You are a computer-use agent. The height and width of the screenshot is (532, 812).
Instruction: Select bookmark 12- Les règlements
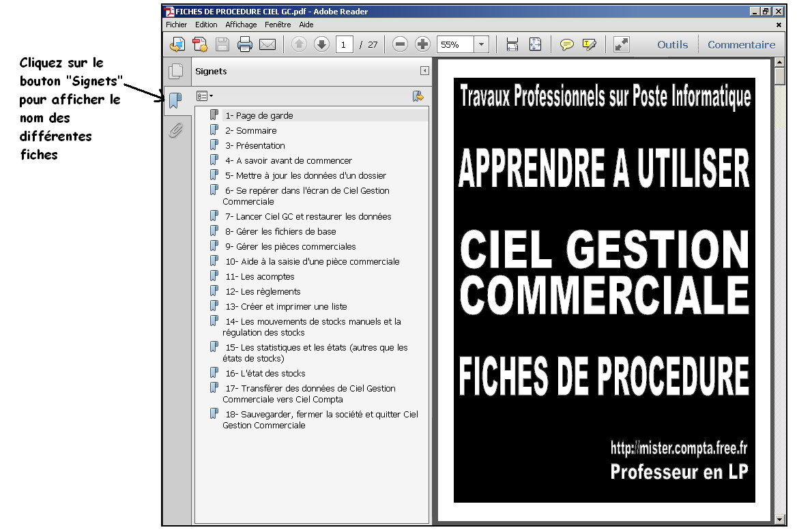coord(263,291)
